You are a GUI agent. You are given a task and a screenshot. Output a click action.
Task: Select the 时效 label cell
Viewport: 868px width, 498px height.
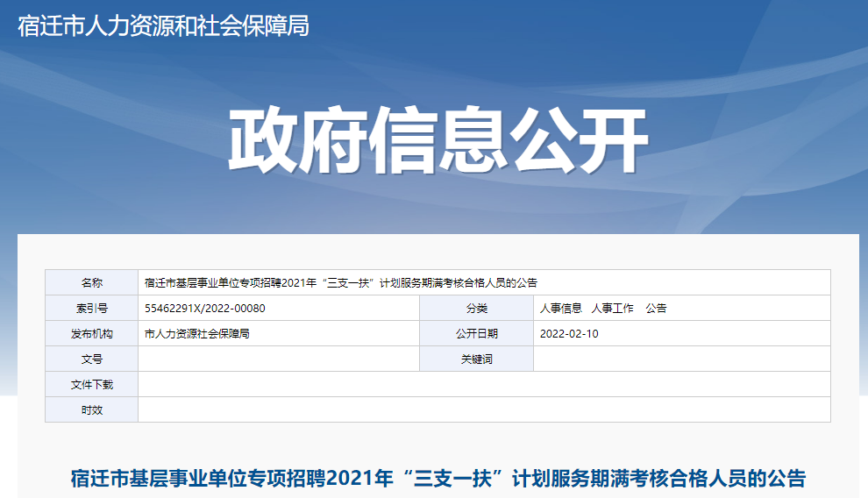[x=92, y=410]
